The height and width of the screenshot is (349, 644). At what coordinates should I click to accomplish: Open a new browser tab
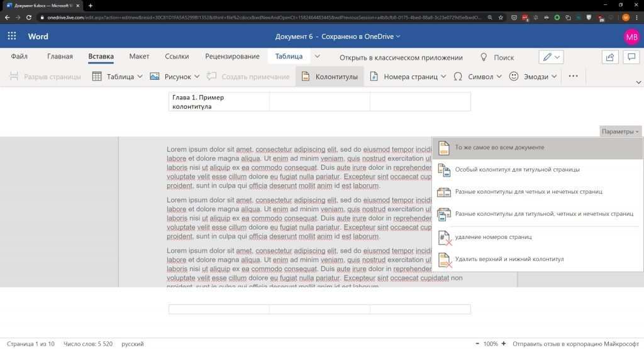[x=91, y=6]
